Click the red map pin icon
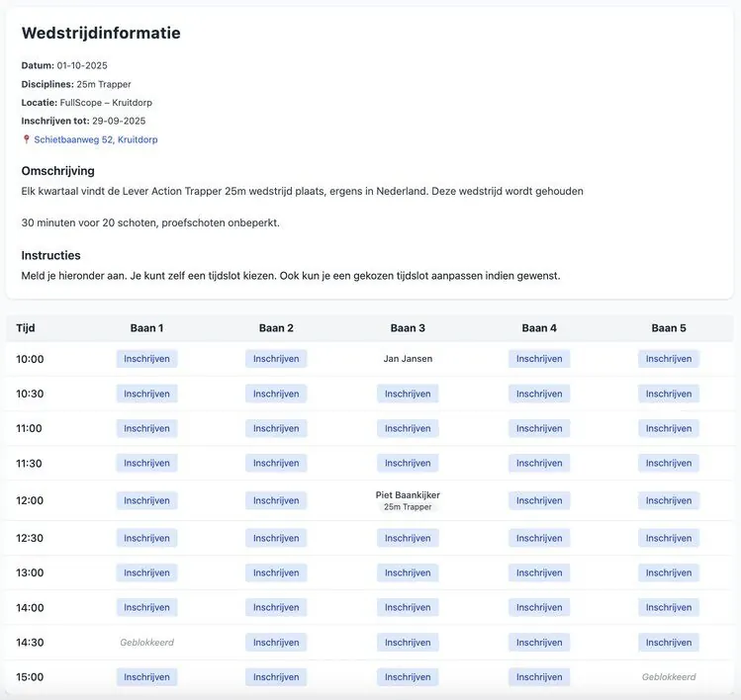Image resolution: width=741 pixels, height=700 pixels. (x=27, y=139)
